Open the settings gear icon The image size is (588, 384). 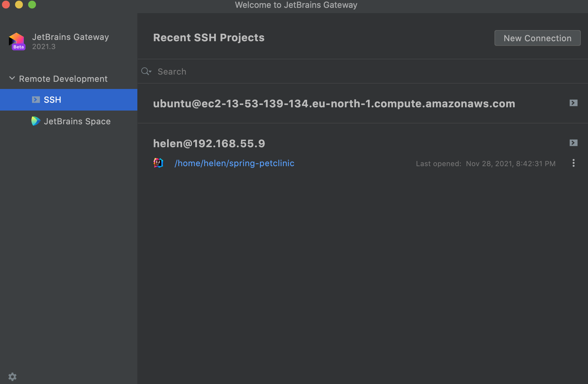[12, 377]
